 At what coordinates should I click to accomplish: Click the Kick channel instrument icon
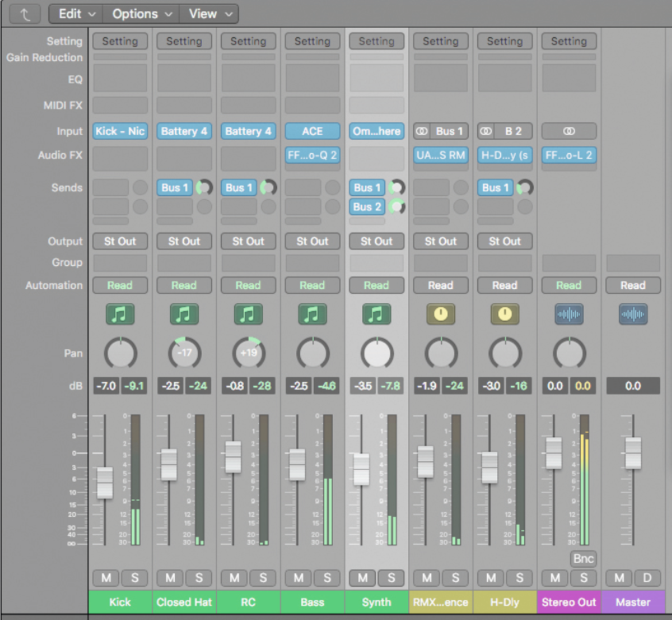click(x=120, y=315)
